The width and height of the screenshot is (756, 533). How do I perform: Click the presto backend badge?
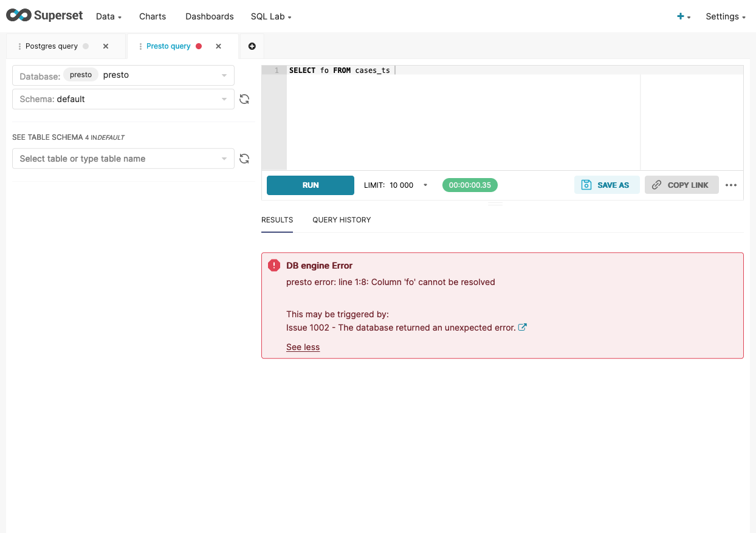coord(81,75)
